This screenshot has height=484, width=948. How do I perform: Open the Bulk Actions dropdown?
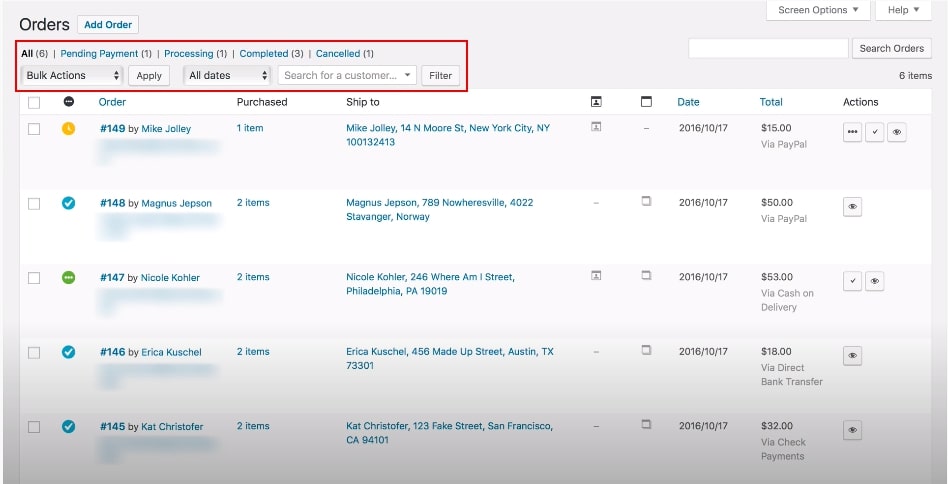[x=72, y=76]
